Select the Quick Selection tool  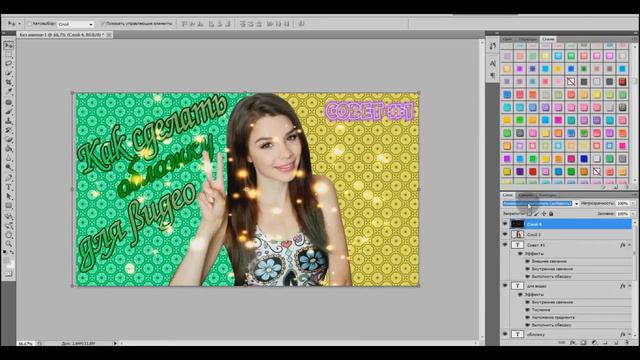[9, 73]
